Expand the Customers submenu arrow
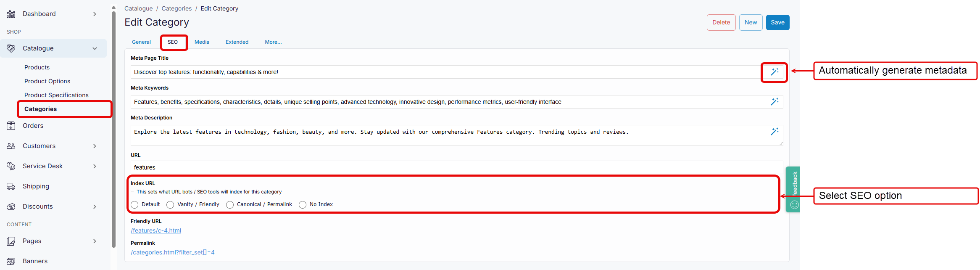Screen dimensions: 980x270 coord(95,146)
